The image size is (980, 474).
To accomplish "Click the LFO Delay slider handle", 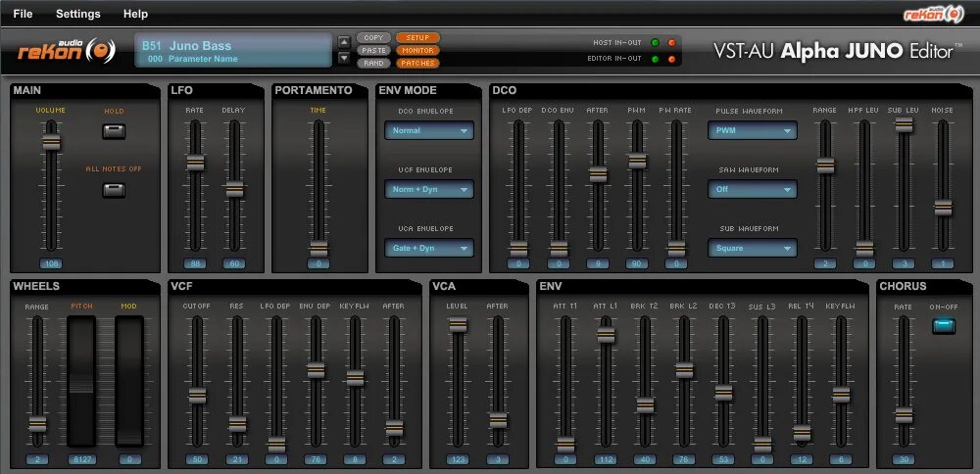I will coord(234,189).
